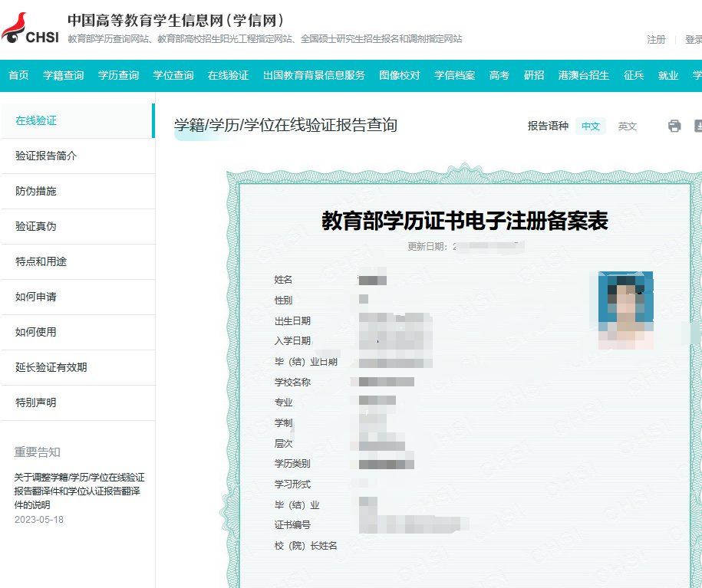Click the 更新日期 line under certificate title
702x588 pixels.
(x=466, y=246)
